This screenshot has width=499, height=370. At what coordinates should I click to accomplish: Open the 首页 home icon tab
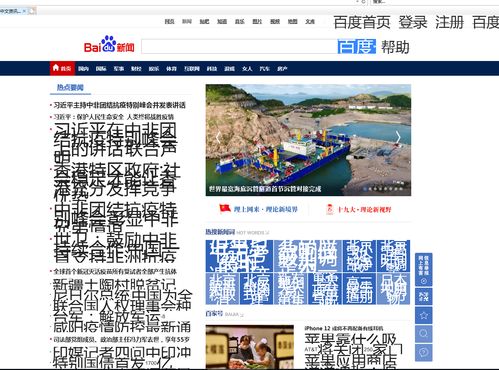coord(62,68)
